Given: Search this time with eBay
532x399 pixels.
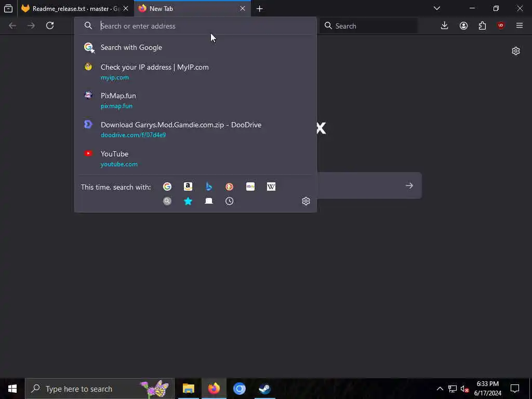Looking at the screenshot, I should point(250,187).
